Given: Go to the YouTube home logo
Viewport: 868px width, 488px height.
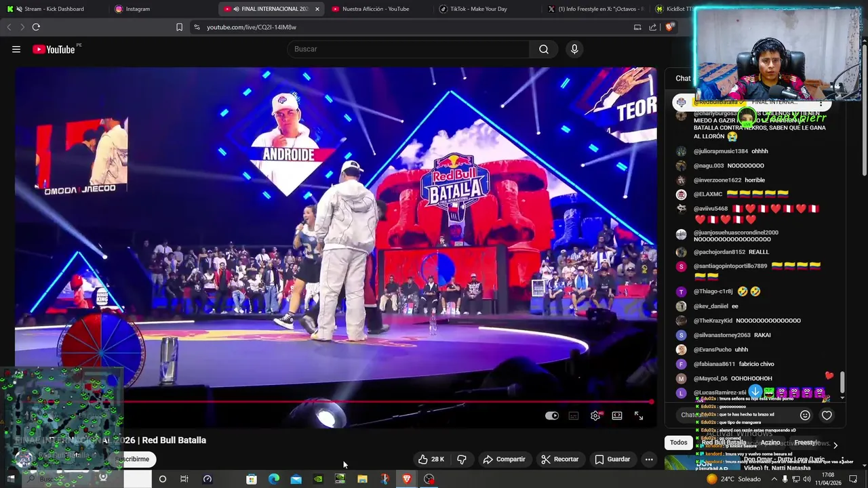Looking at the screenshot, I should 54,49.
